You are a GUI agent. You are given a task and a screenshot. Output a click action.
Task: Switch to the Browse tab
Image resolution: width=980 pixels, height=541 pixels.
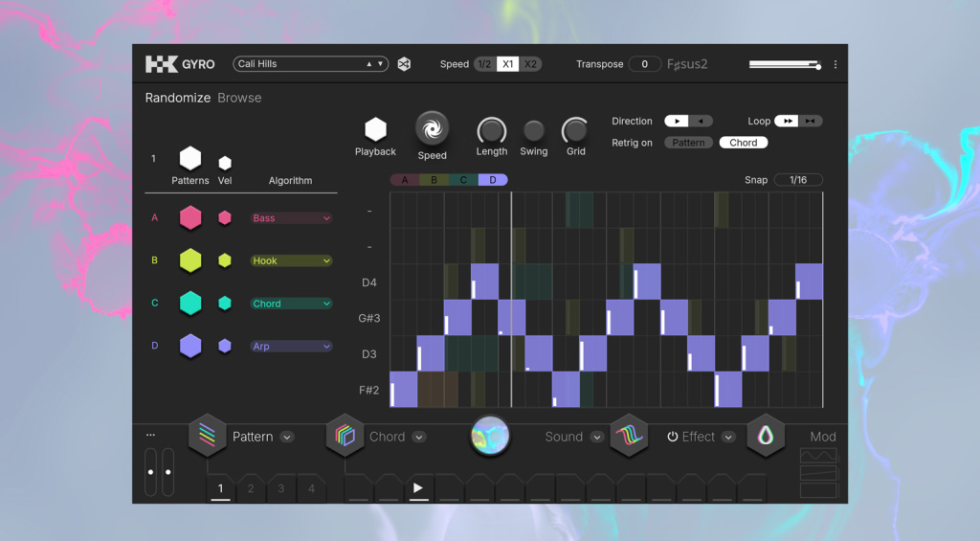[239, 98]
